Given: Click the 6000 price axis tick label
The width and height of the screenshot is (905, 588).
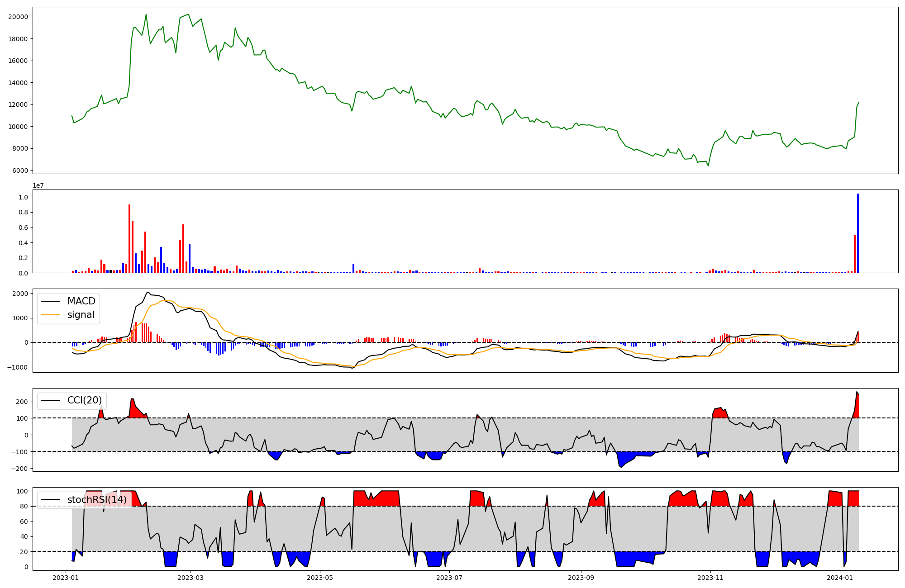Looking at the screenshot, I should click(20, 171).
